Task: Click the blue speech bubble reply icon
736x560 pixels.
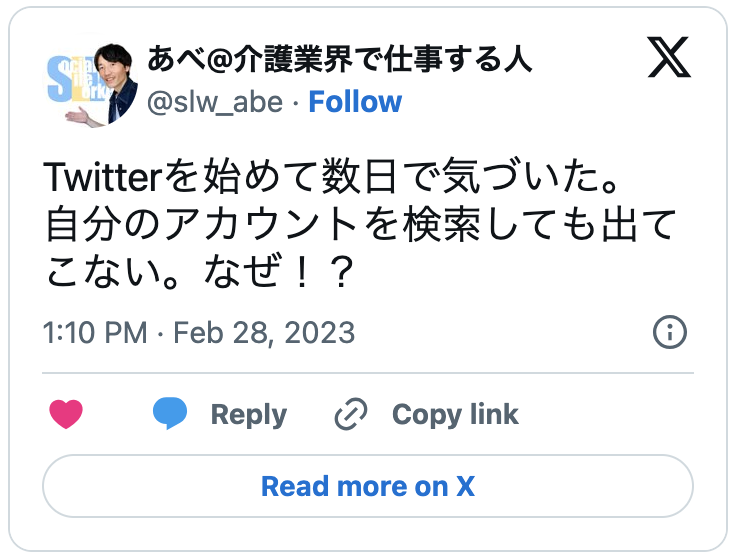Action: [x=170, y=414]
